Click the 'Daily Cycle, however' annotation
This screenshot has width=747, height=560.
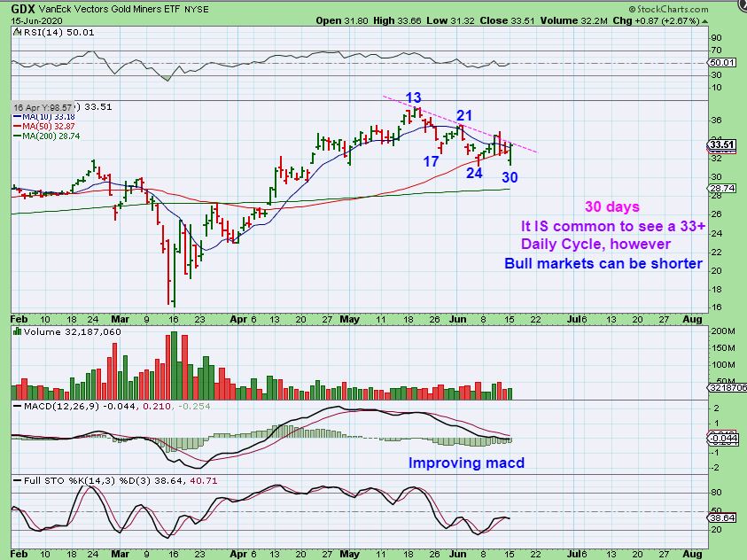(595, 244)
